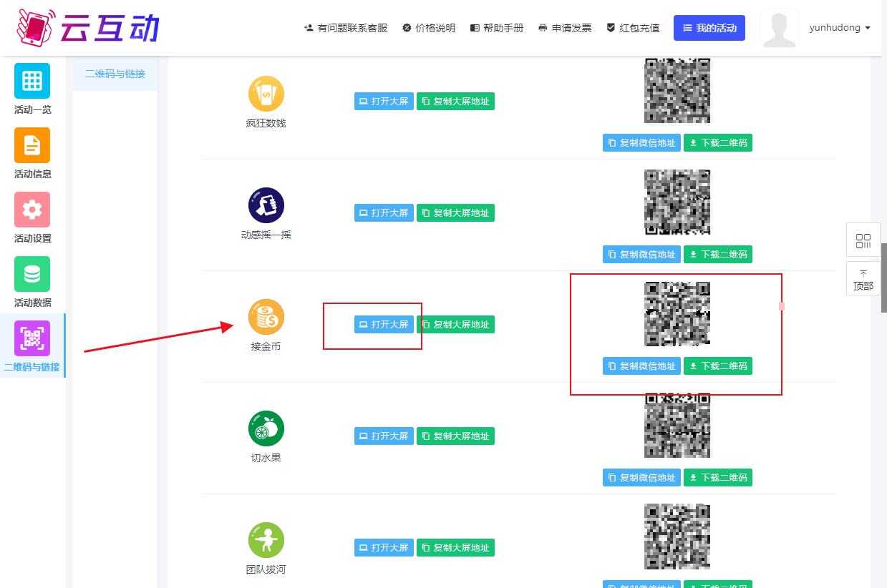Click the 动感摇一摇 label text
This screenshot has width=887, height=588.
point(266,235)
